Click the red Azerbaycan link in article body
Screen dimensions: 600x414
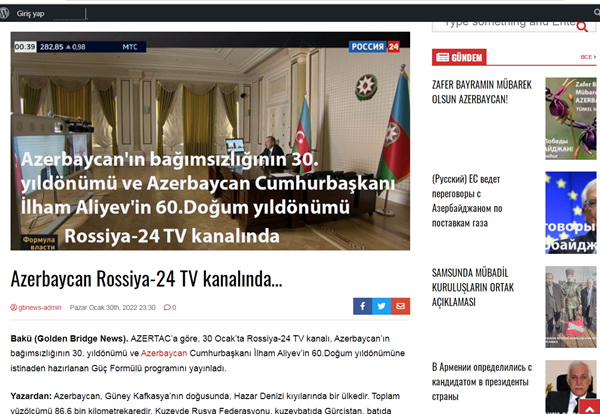pos(164,353)
